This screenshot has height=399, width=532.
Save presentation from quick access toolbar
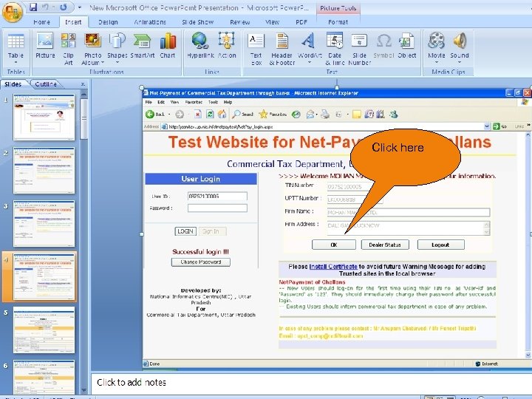pos(33,7)
